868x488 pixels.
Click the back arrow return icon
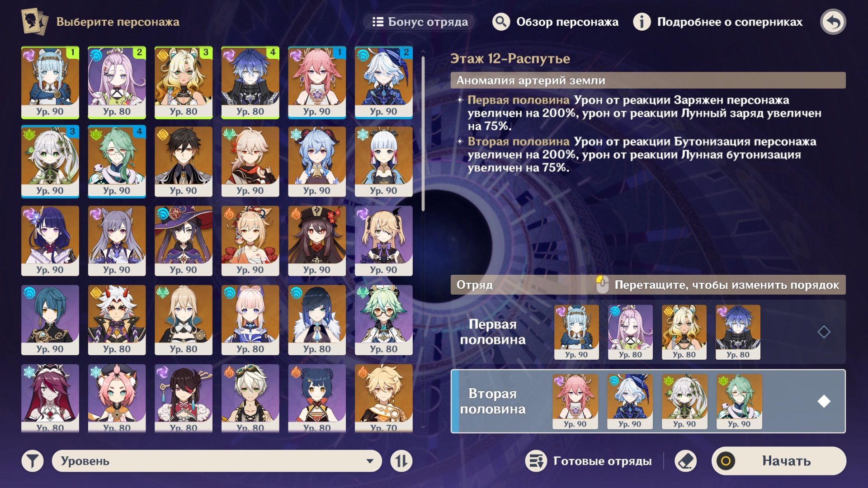(x=833, y=22)
